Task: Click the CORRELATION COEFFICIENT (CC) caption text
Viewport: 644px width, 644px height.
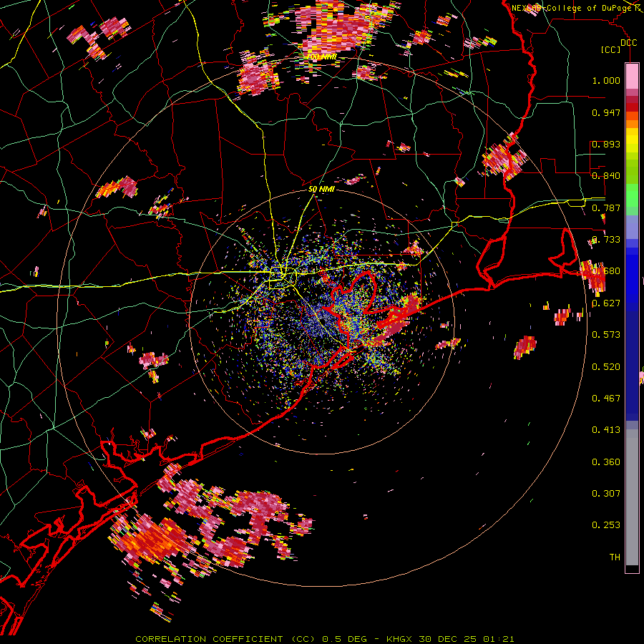Action: pos(227,639)
